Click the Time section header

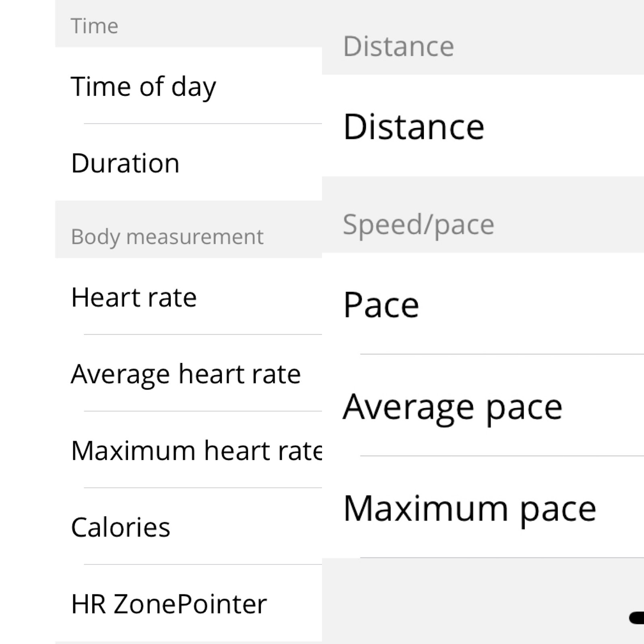pos(95,26)
